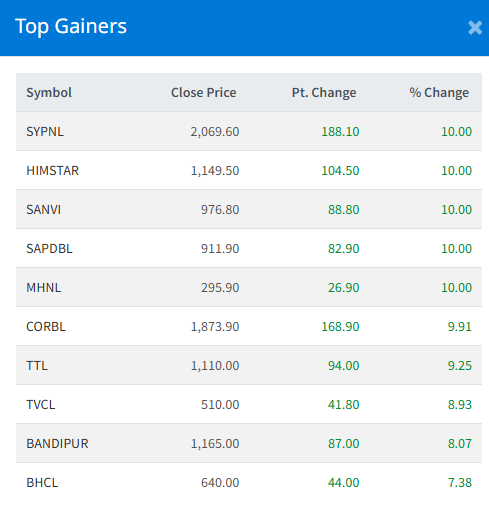The width and height of the screenshot is (489, 516).
Task: Click the Close Price column header
Action: tap(203, 92)
